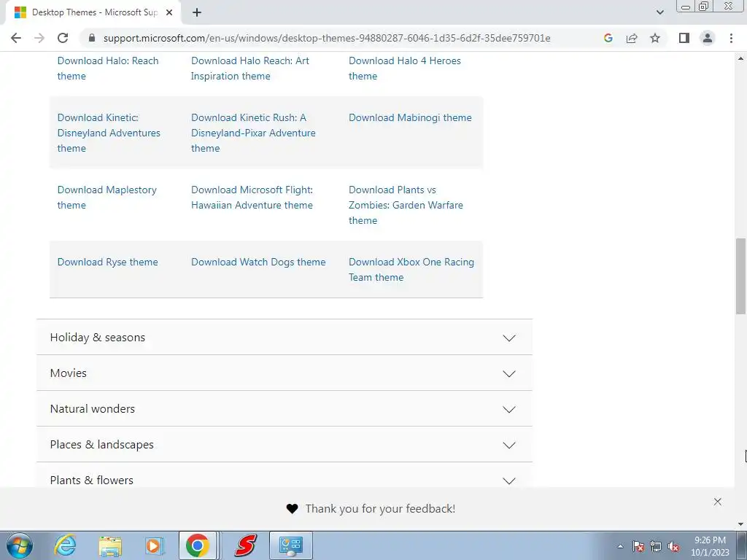Open a new browser tab
This screenshot has height=560, width=747.
click(x=197, y=12)
